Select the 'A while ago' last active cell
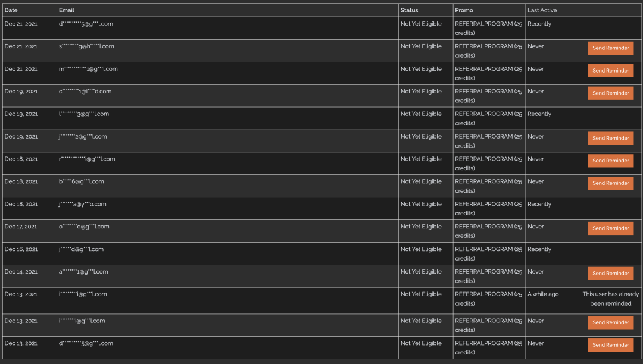643x364 pixels. click(553, 300)
